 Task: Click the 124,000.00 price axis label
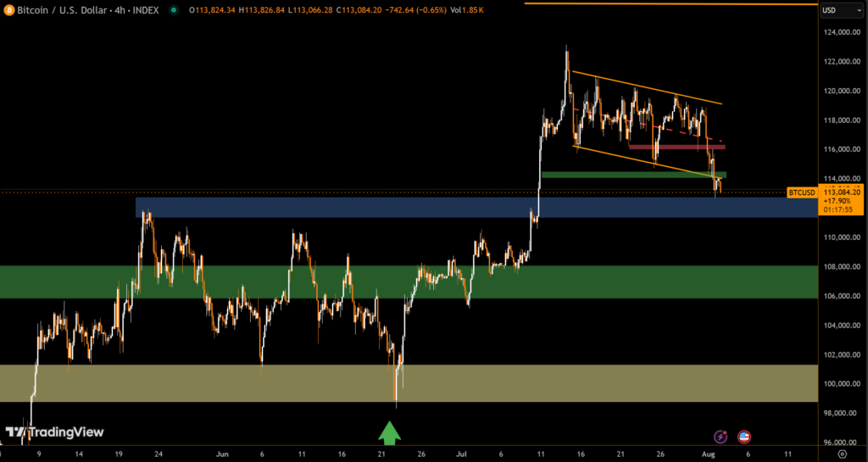(x=841, y=32)
